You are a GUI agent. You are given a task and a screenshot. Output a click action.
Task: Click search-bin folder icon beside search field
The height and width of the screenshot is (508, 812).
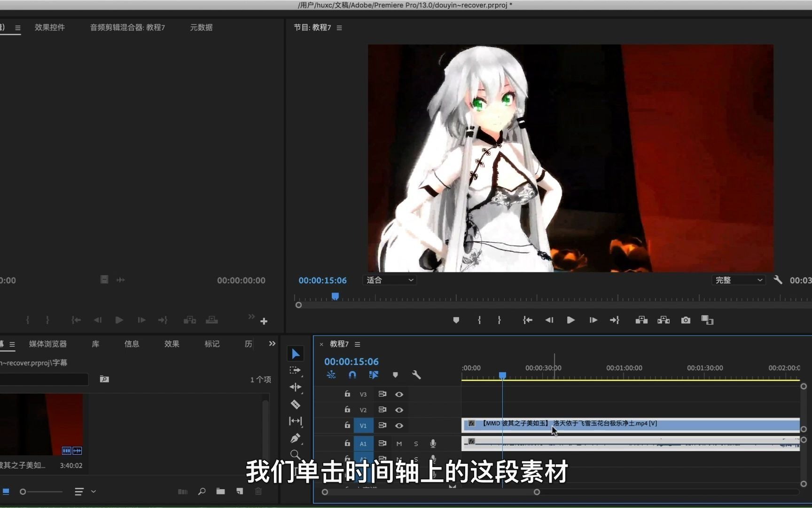[x=104, y=379]
